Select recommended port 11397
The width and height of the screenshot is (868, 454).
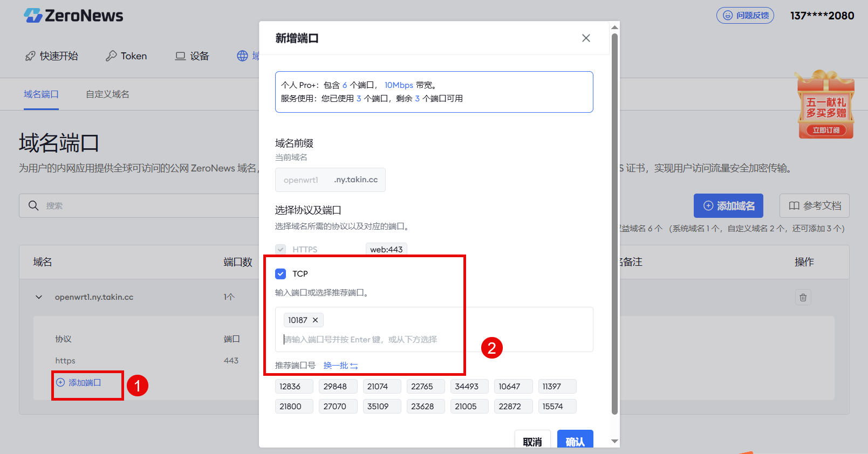click(557, 387)
